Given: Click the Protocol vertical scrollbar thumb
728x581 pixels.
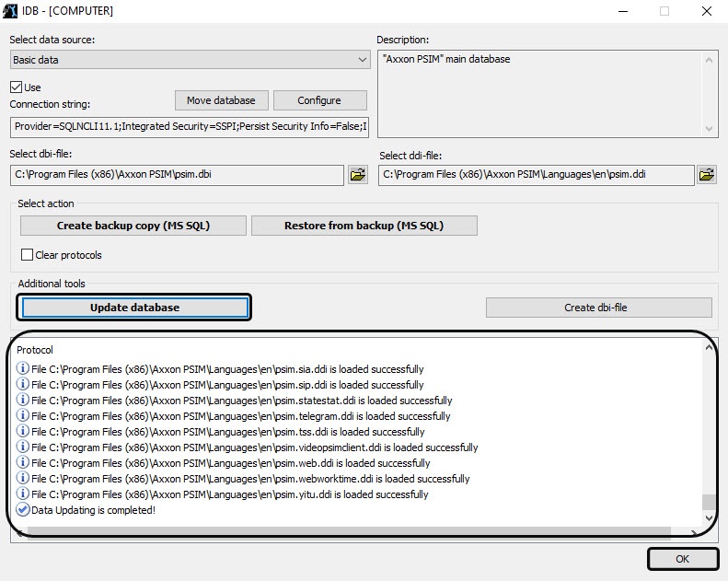Looking at the screenshot, I should (x=709, y=502).
